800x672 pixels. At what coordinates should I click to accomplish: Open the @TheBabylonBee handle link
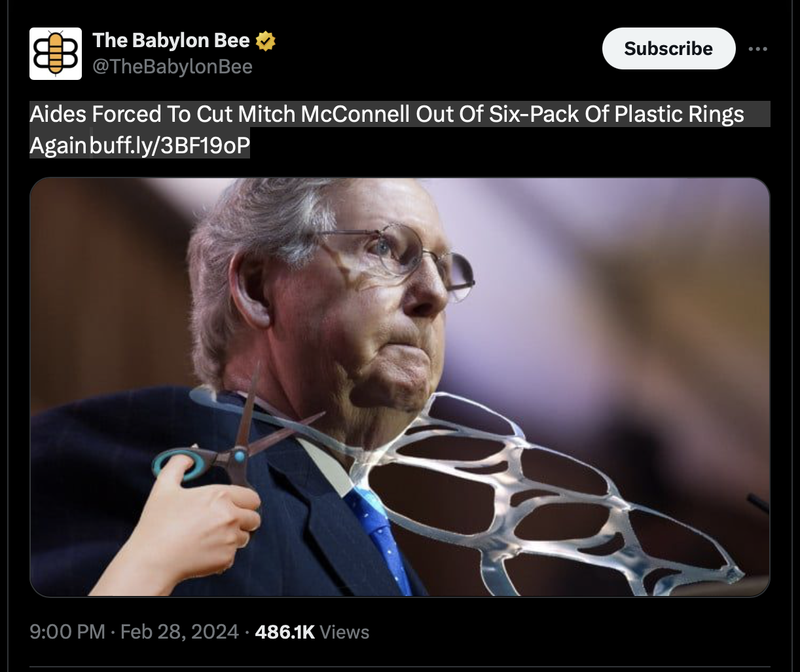tap(172, 67)
